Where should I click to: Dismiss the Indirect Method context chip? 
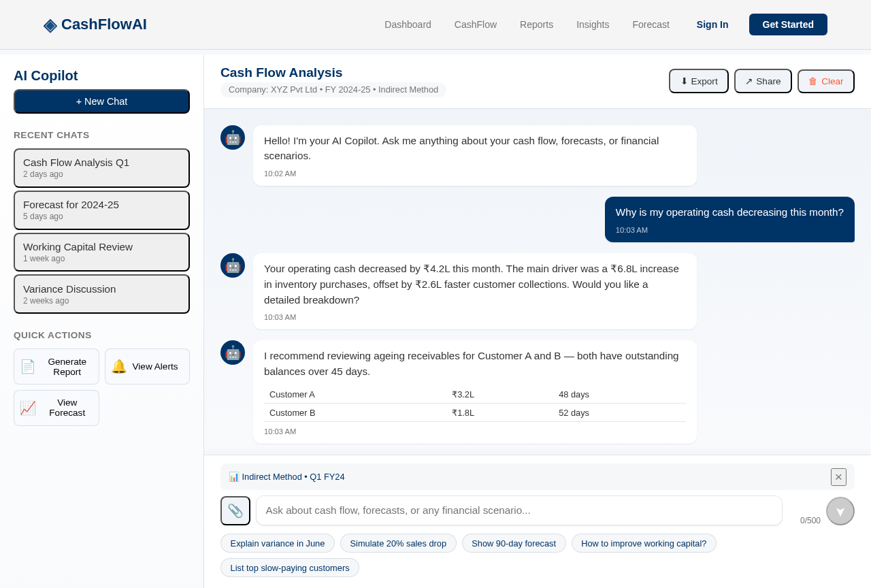click(x=838, y=477)
